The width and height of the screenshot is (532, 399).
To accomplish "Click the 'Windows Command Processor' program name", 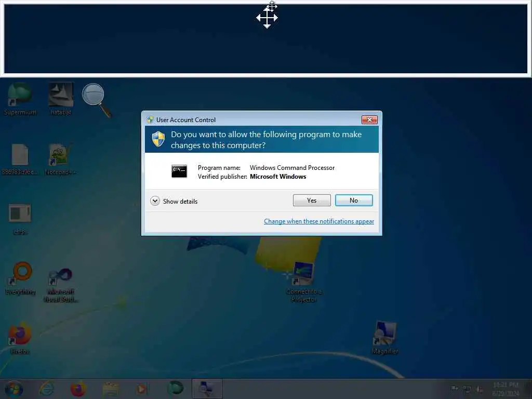I will [x=292, y=168].
